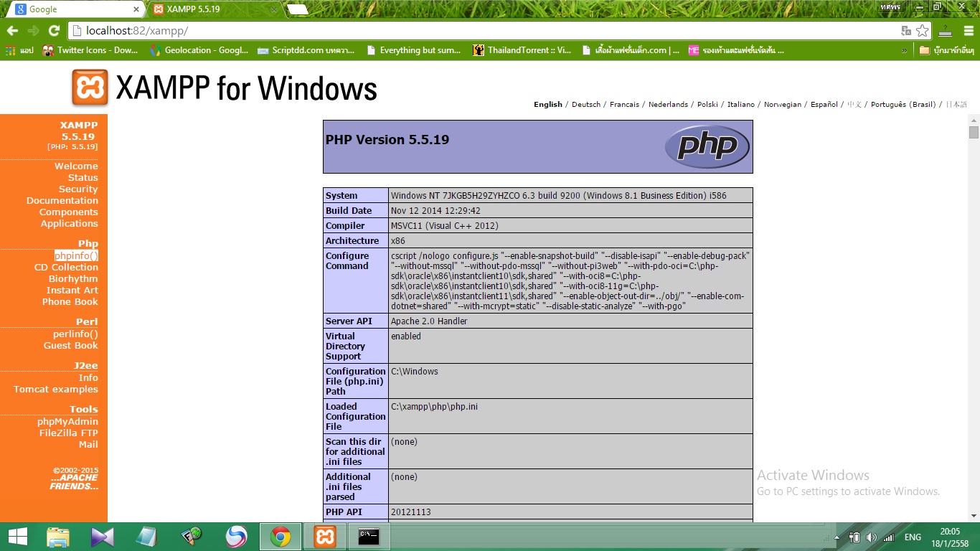Open Tomcat examples link

coord(56,389)
